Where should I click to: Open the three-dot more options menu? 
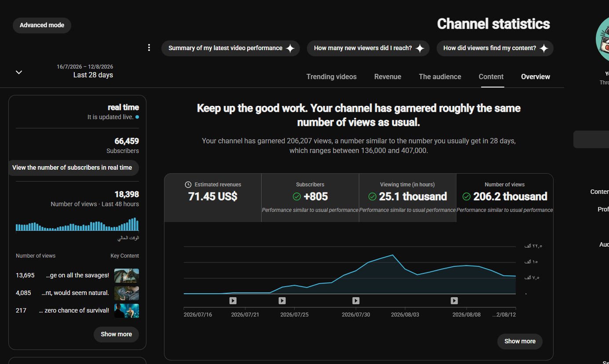click(x=149, y=47)
